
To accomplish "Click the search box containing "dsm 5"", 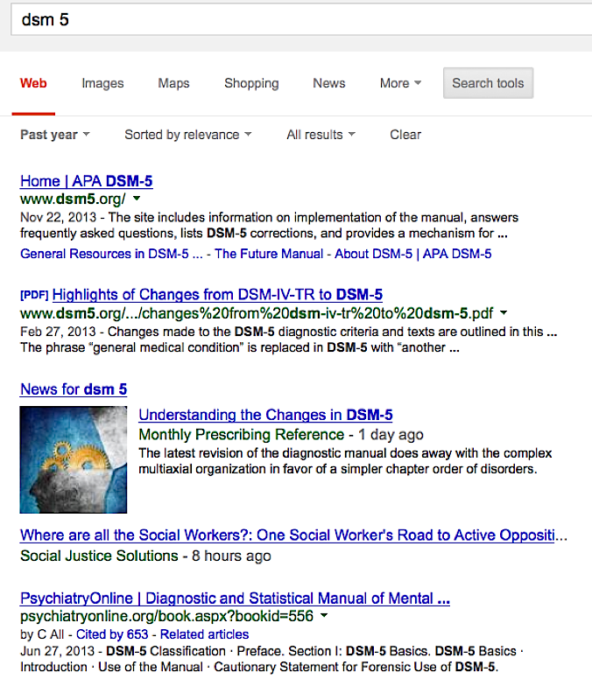I will point(301,19).
